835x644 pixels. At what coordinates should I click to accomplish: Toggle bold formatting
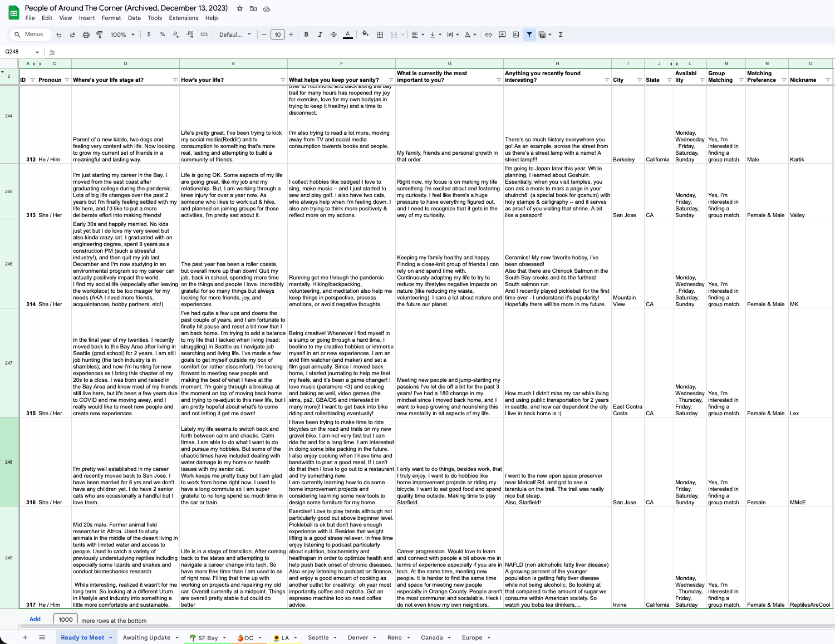(306, 35)
